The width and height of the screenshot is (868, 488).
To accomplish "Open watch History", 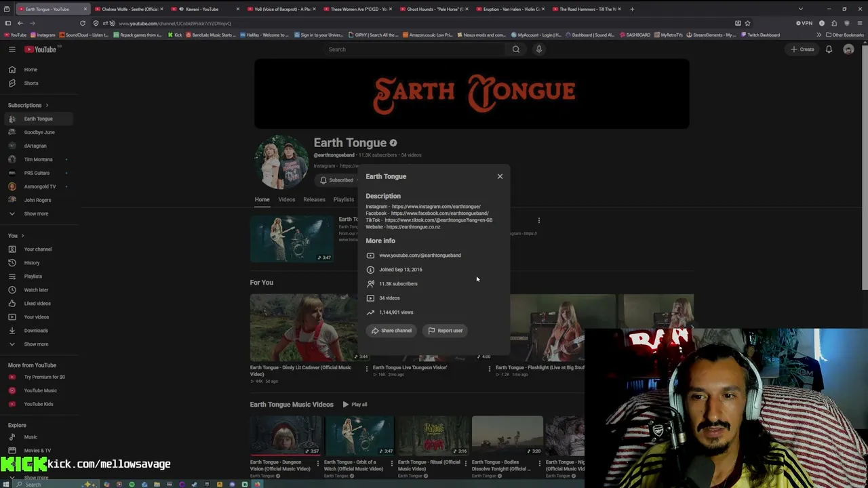I will click(38, 263).
